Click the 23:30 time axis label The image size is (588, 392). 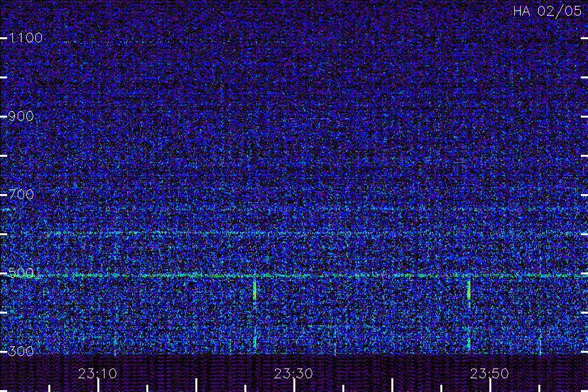coord(293,374)
